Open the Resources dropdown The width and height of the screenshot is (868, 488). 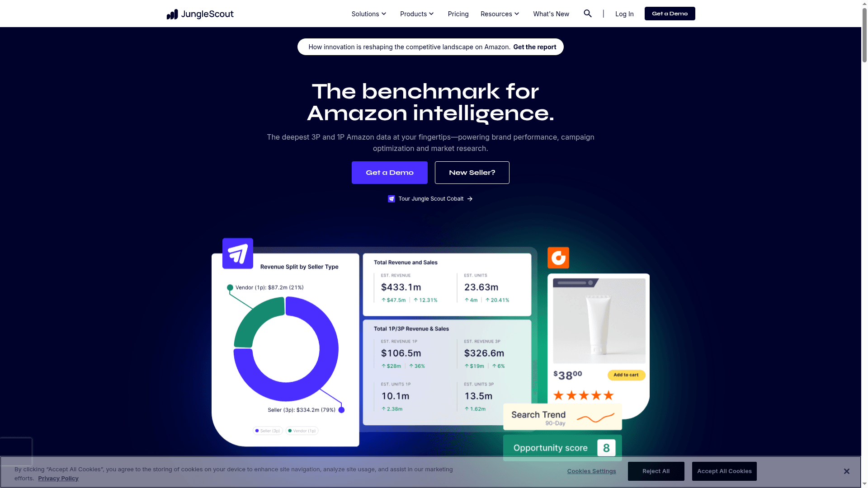(499, 14)
